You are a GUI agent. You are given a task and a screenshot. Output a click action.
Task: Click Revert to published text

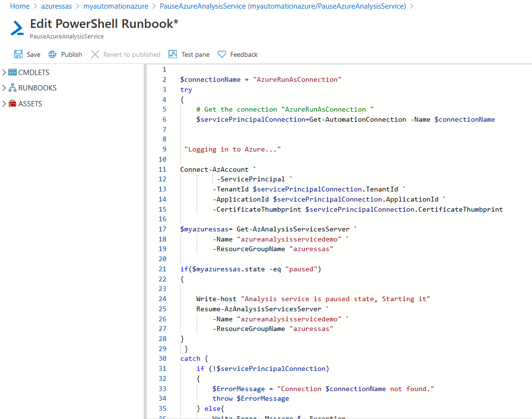tap(132, 54)
